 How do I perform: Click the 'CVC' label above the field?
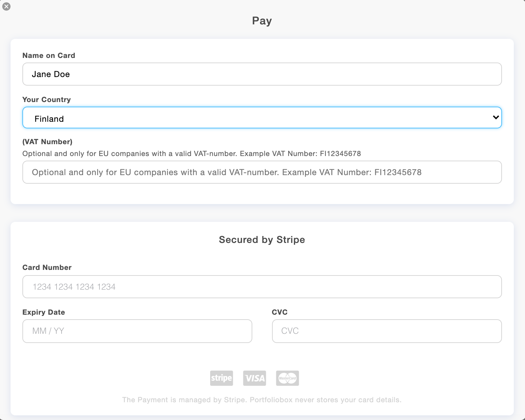click(x=280, y=312)
